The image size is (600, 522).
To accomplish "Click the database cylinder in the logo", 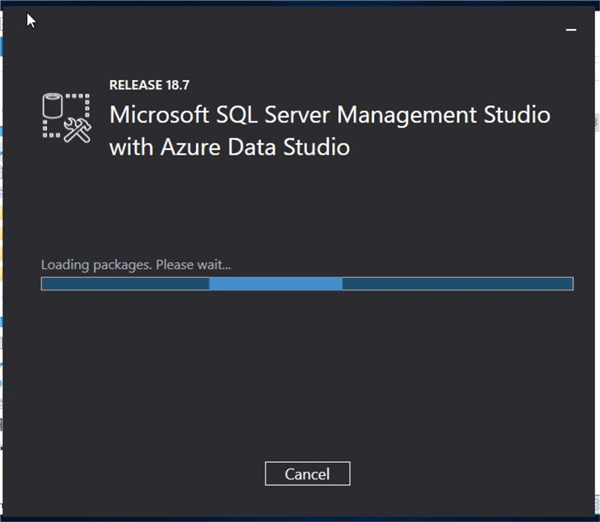I will [54, 105].
